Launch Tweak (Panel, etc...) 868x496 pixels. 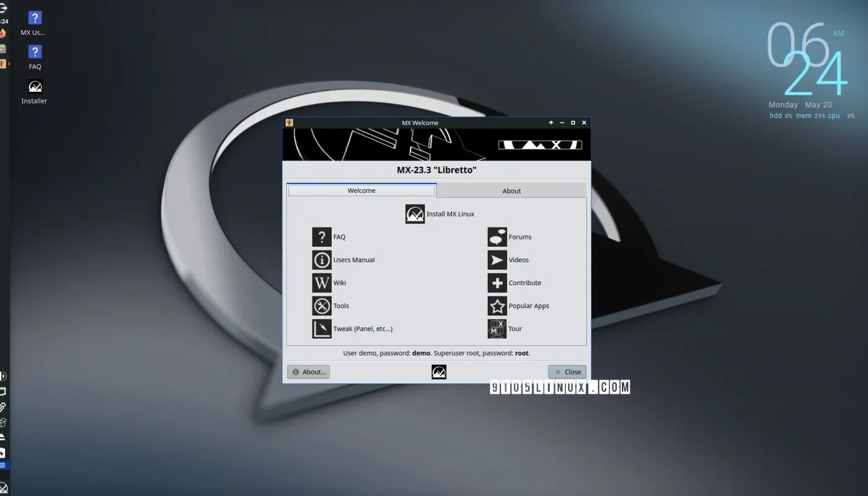353,329
